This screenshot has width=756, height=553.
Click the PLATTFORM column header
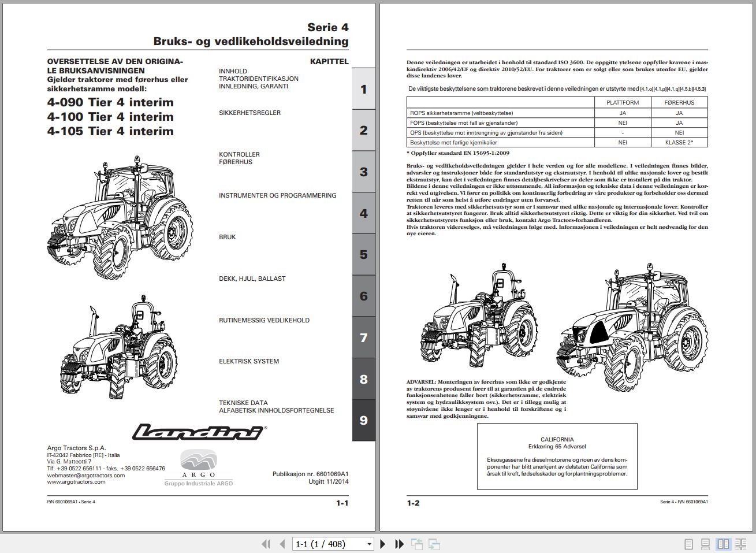tap(623, 102)
